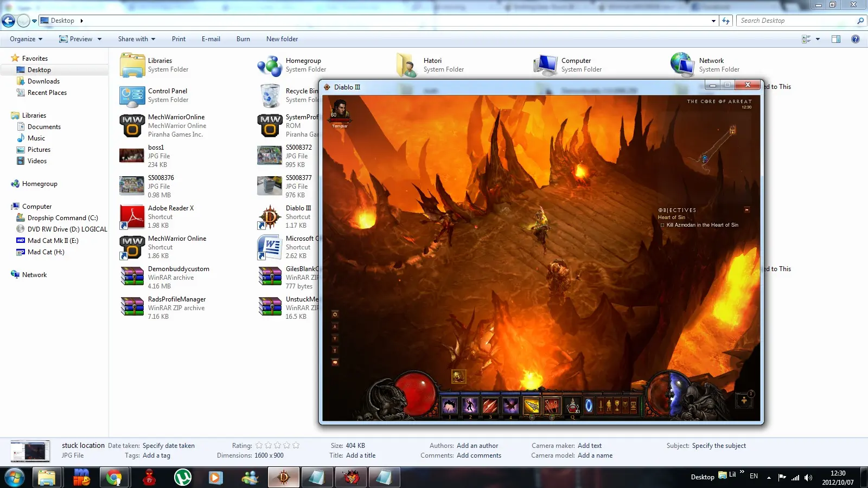Click the Templar follower portrait
This screenshot has width=868, height=488.
point(340,111)
